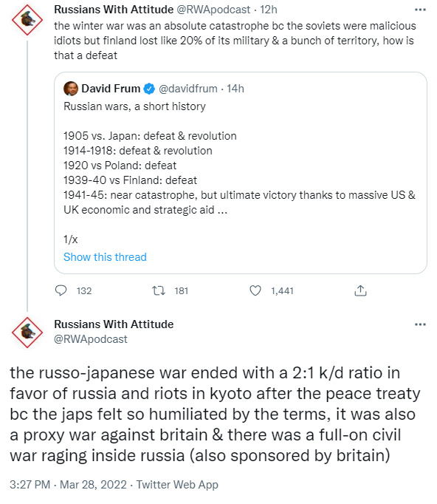Click the @RWApodcast handle in top tweet
The image size is (437, 504).
tap(213, 10)
